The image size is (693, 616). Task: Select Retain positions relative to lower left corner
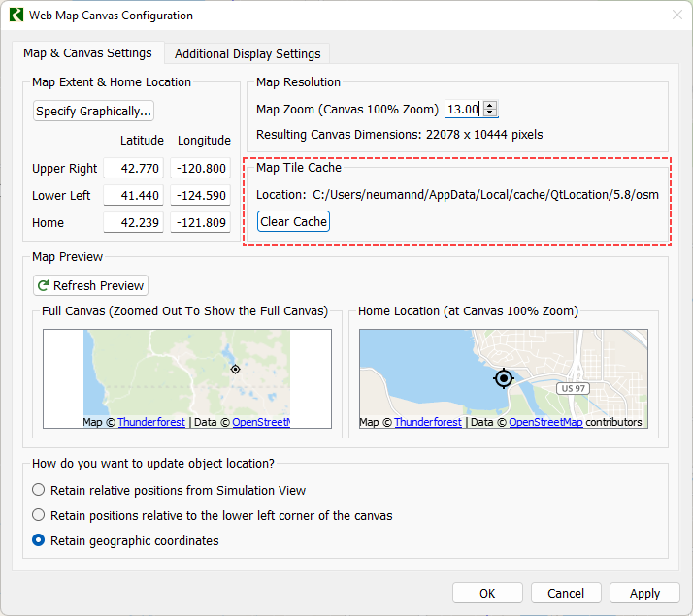pyautogui.click(x=39, y=515)
